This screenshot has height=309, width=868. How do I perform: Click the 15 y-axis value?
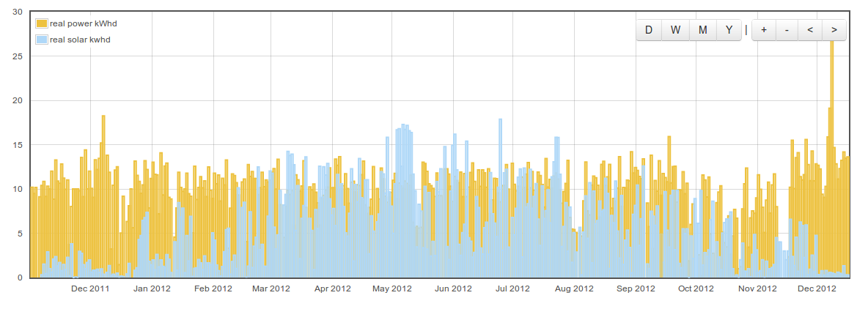click(x=17, y=145)
